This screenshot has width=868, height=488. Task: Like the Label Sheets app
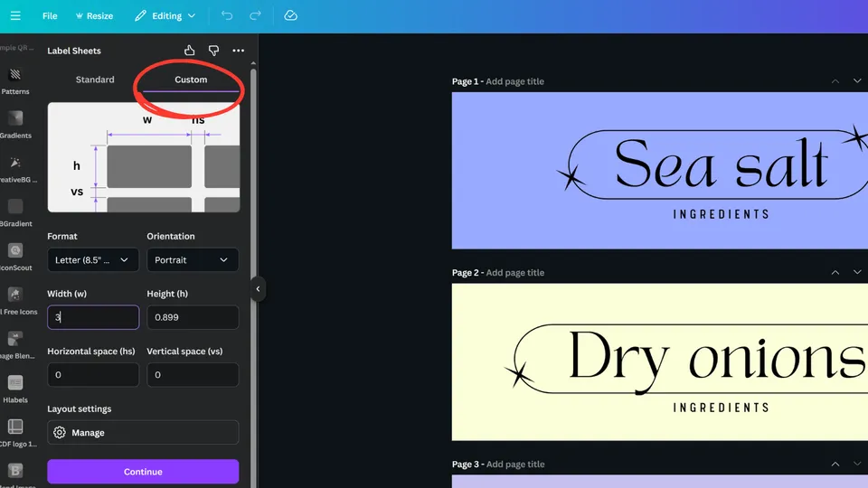pyautogui.click(x=189, y=51)
